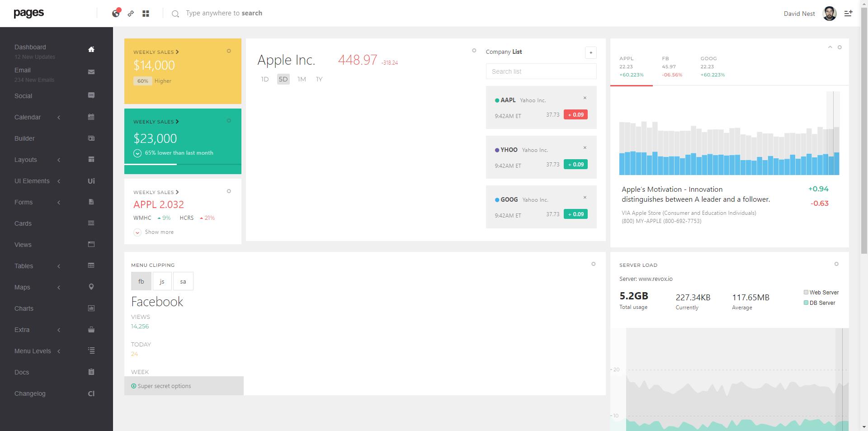Expand the Maps submenu arrow
The image size is (868, 431).
pyautogui.click(x=59, y=288)
